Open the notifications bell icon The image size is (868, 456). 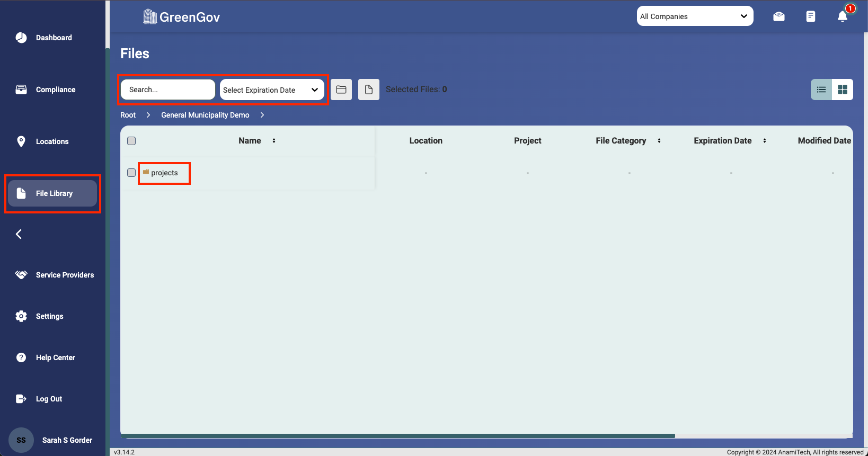[843, 16]
